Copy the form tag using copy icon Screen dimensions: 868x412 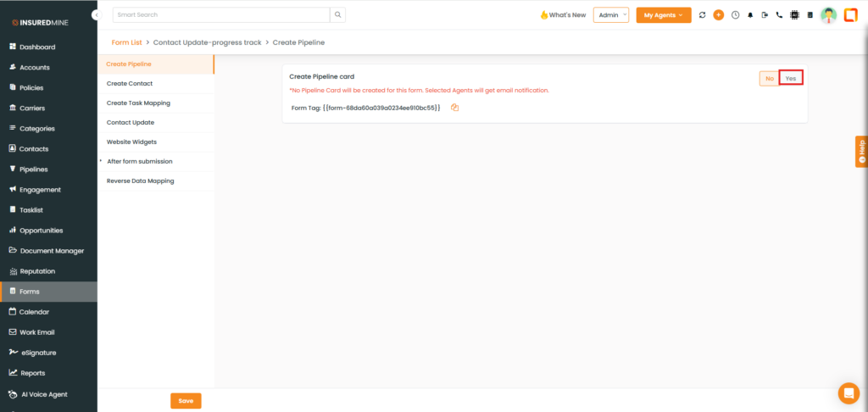click(x=455, y=108)
